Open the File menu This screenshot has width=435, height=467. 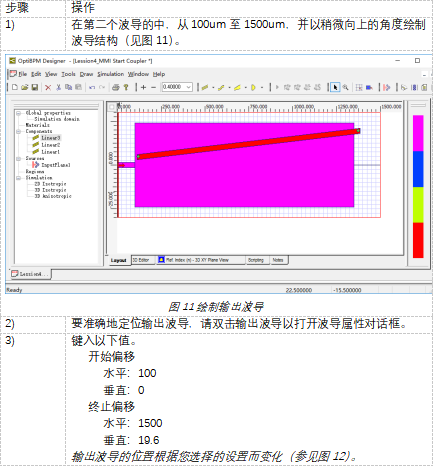[x=23, y=74]
